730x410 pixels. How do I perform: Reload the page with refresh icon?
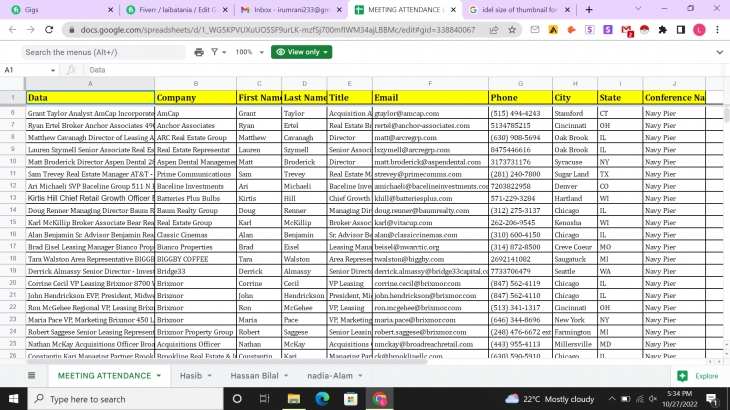click(x=49, y=30)
